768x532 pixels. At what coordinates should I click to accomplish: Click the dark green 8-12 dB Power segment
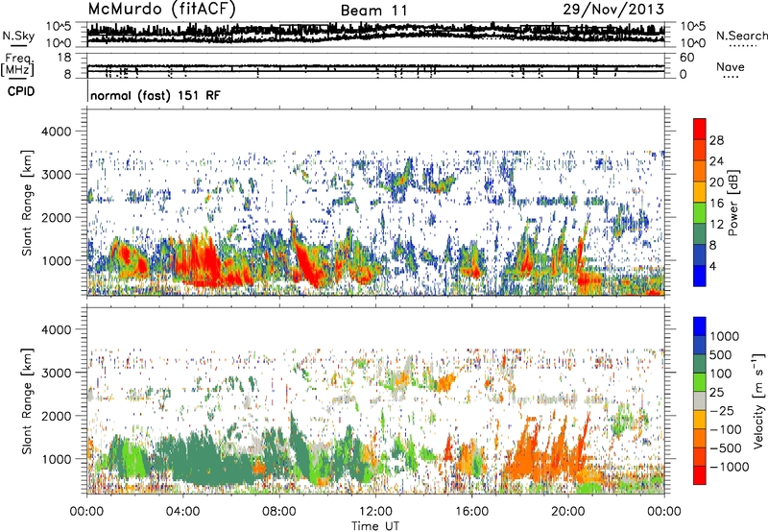pos(700,234)
